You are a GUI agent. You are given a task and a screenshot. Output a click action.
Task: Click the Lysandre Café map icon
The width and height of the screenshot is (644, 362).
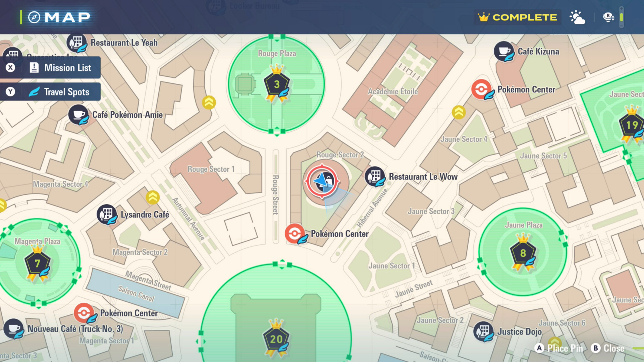[107, 214]
